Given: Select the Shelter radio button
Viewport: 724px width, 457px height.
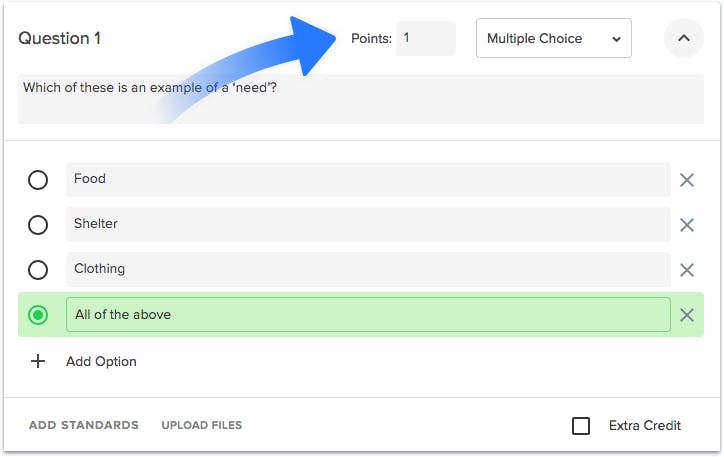Looking at the screenshot, I should click(x=38, y=225).
